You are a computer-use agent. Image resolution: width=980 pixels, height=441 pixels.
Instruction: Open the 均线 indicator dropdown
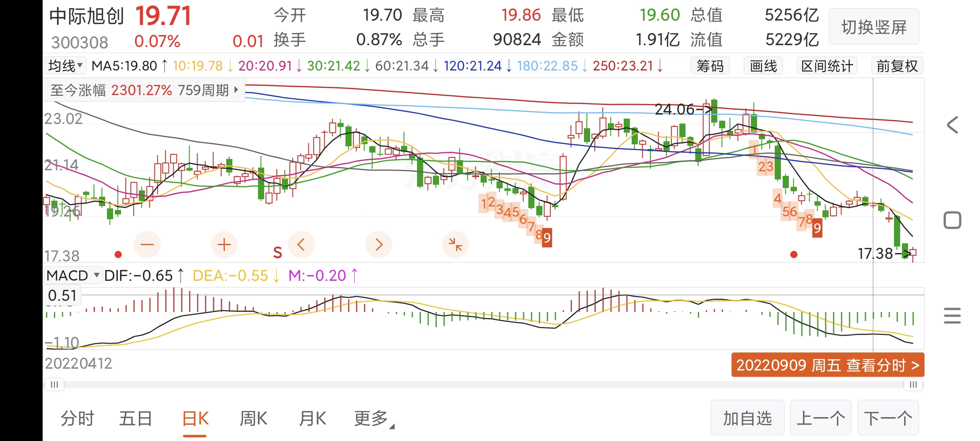pyautogui.click(x=65, y=66)
